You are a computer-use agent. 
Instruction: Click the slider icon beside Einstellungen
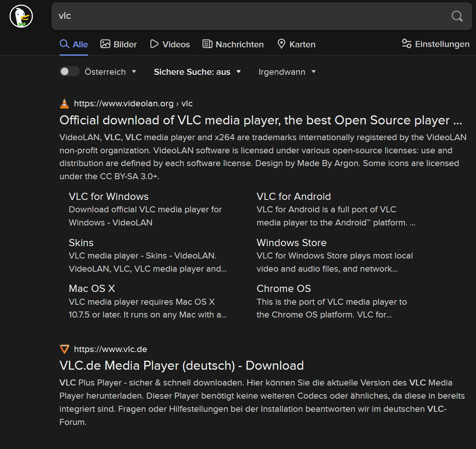click(406, 44)
